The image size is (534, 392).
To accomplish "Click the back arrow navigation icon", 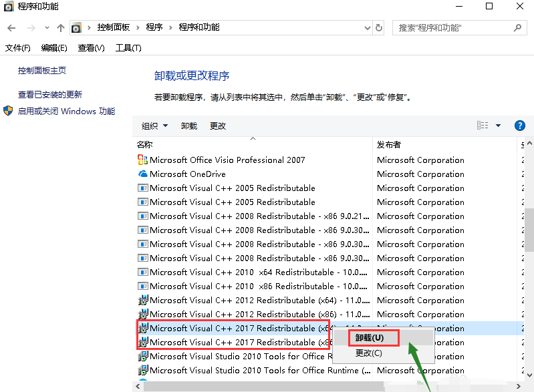I will pos(11,28).
